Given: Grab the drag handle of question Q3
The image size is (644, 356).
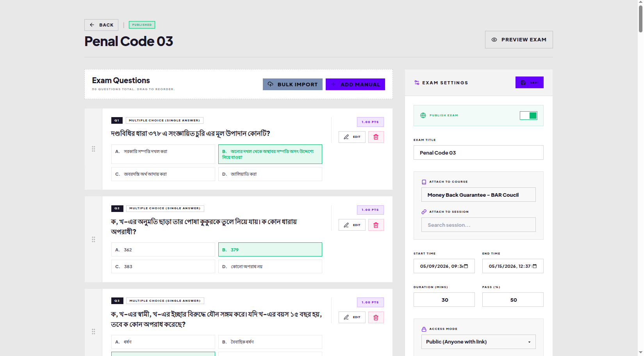Looking at the screenshot, I should tap(93, 331).
